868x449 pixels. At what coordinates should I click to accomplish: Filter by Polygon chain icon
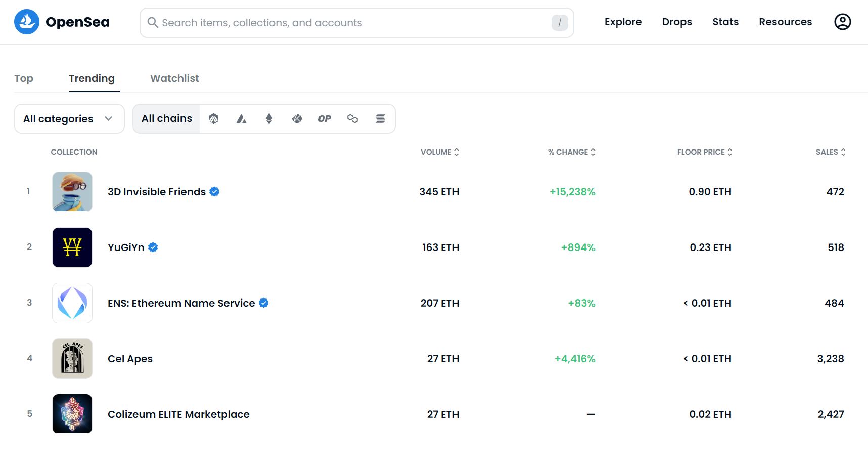[x=353, y=119]
